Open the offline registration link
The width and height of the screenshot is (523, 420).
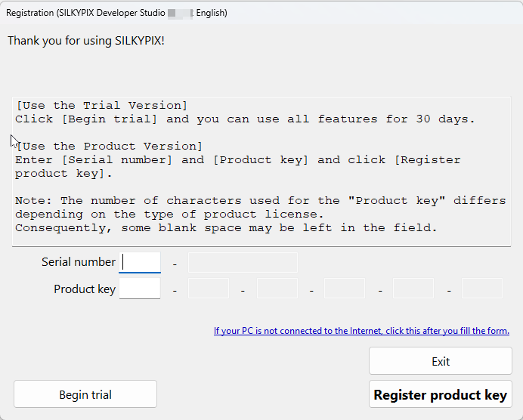coord(361,331)
